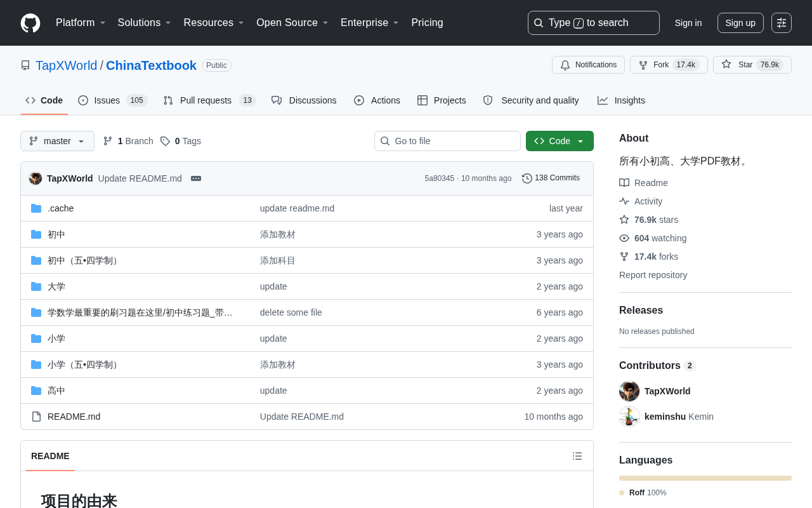Image resolution: width=812 pixels, height=508 pixels.
Task: Click the star icon beside 76.9k stars
Action: [x=624, y=220]
